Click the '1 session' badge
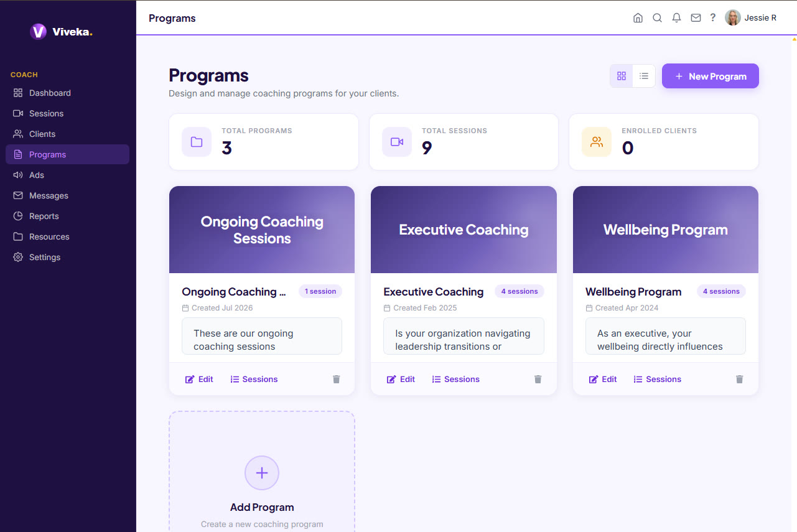The image size is (797, 532). point(320,291)
